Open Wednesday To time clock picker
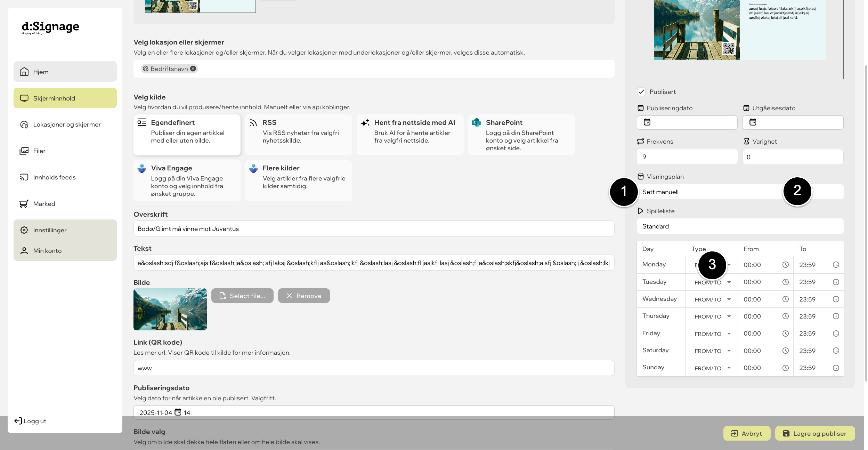Viewport: 868px width, 450px height. 836,299
